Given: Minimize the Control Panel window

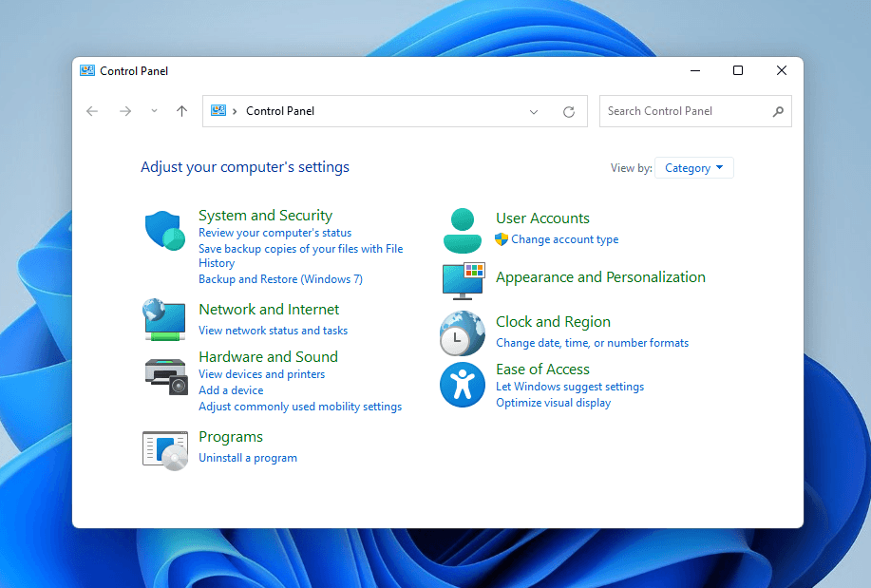Looking at the screenshot, I should (x=695, y=70).
